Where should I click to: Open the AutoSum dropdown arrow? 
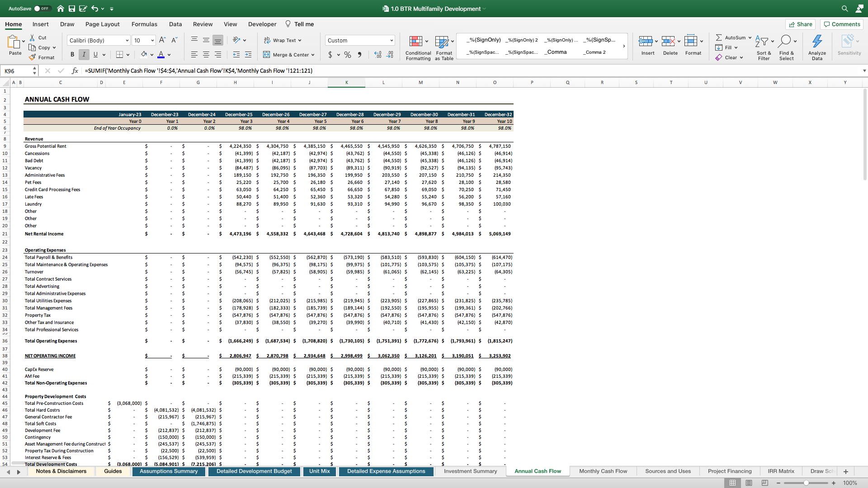[750, 38]
